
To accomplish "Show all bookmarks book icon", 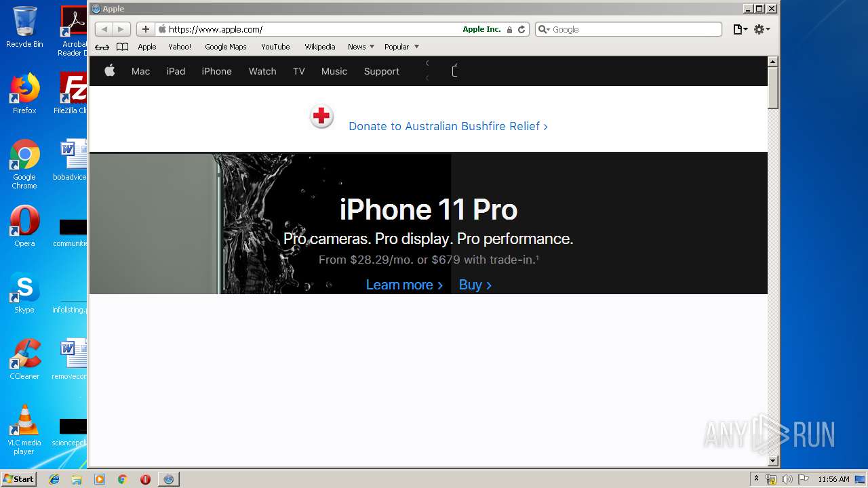I will pos(122,47).
